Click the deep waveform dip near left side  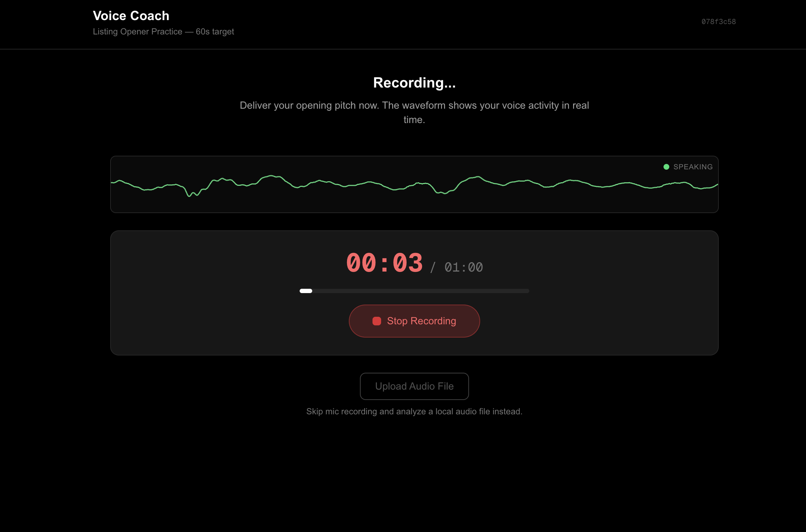click(x=189, y=195)
